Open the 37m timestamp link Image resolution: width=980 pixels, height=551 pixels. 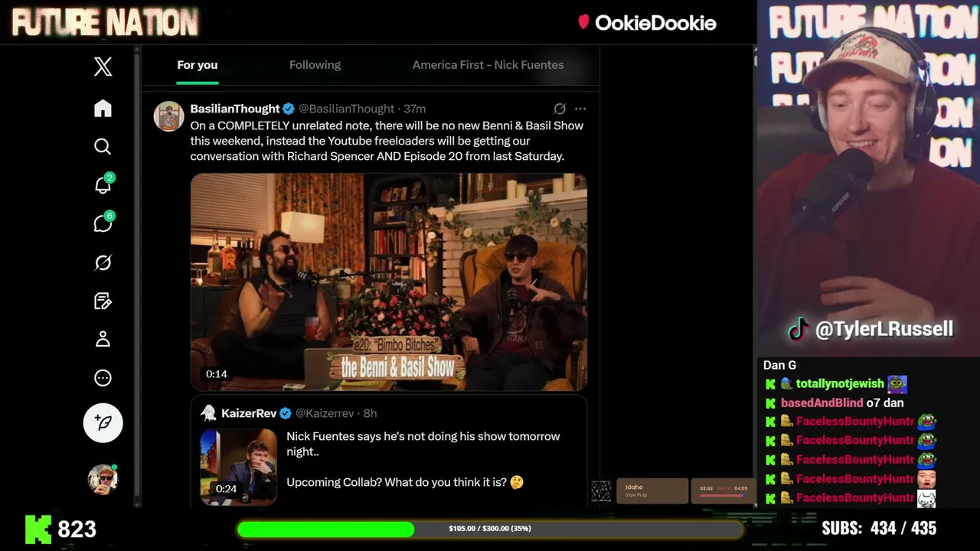414,109
